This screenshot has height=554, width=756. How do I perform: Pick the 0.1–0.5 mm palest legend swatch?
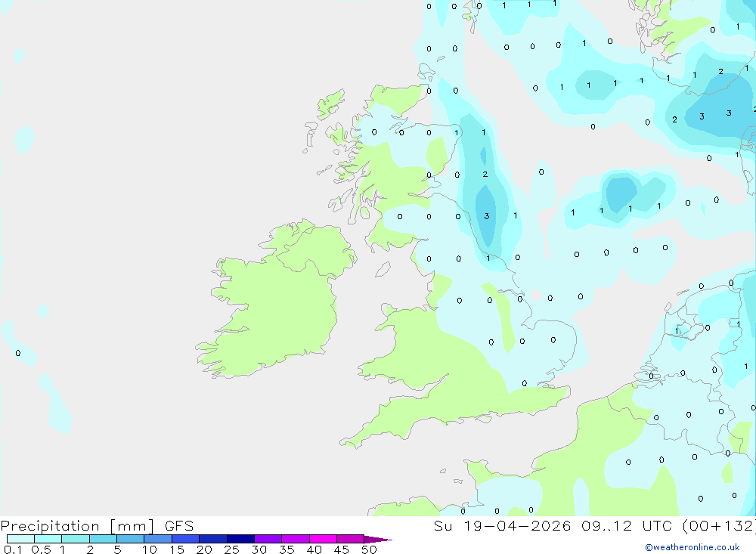(20, 539)
